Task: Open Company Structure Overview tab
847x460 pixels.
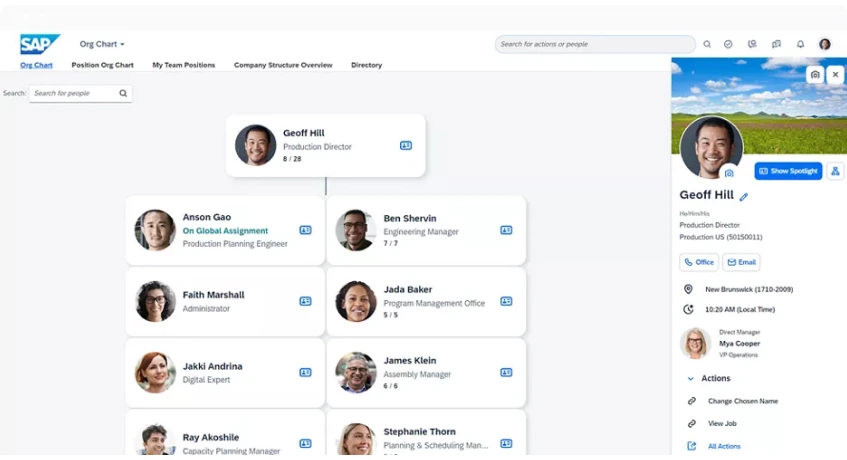Action: point(283,65)
